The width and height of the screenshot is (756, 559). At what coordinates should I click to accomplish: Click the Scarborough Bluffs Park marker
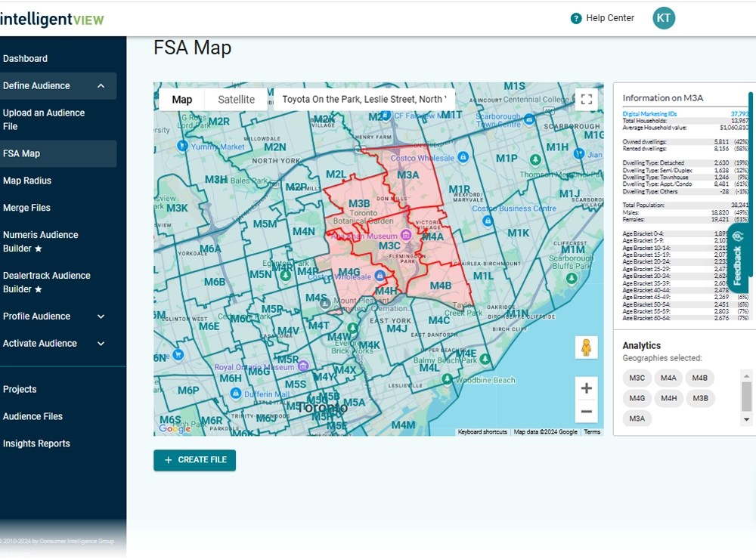coord(572,279)
